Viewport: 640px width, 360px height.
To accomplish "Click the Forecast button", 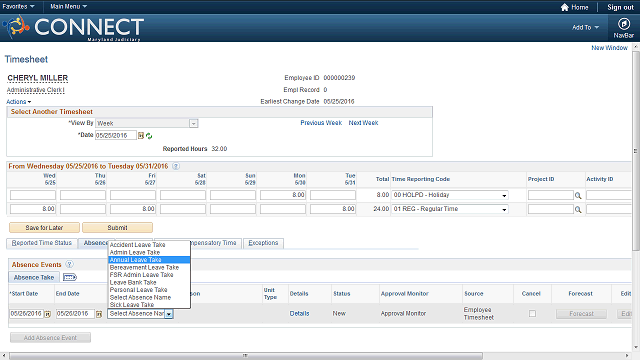I will (x=581, y=314).
